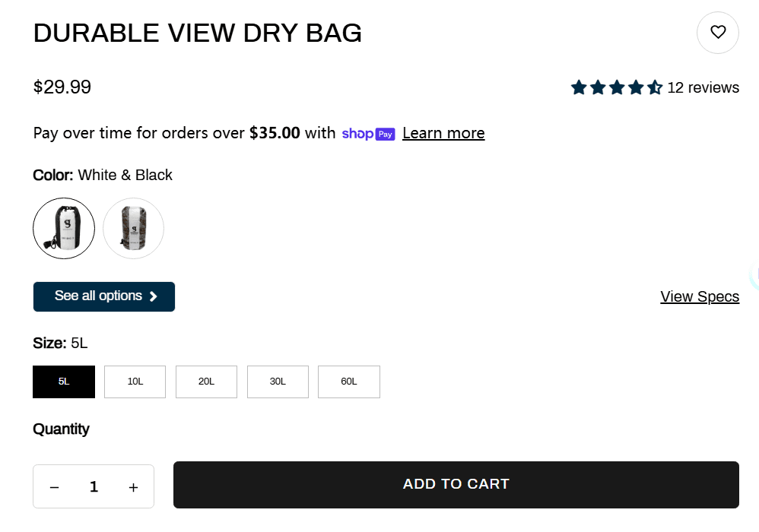The height and width of the screenshot is (532, 759).
Task: Click the $29.99 price text
Action: [x=62, y=87]
